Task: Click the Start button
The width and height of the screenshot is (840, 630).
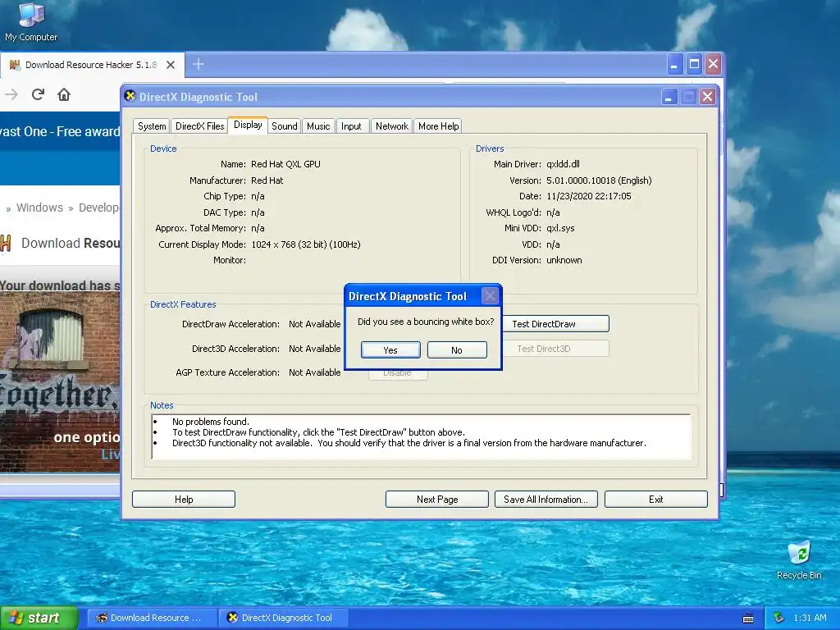Action: pos(39,618)
